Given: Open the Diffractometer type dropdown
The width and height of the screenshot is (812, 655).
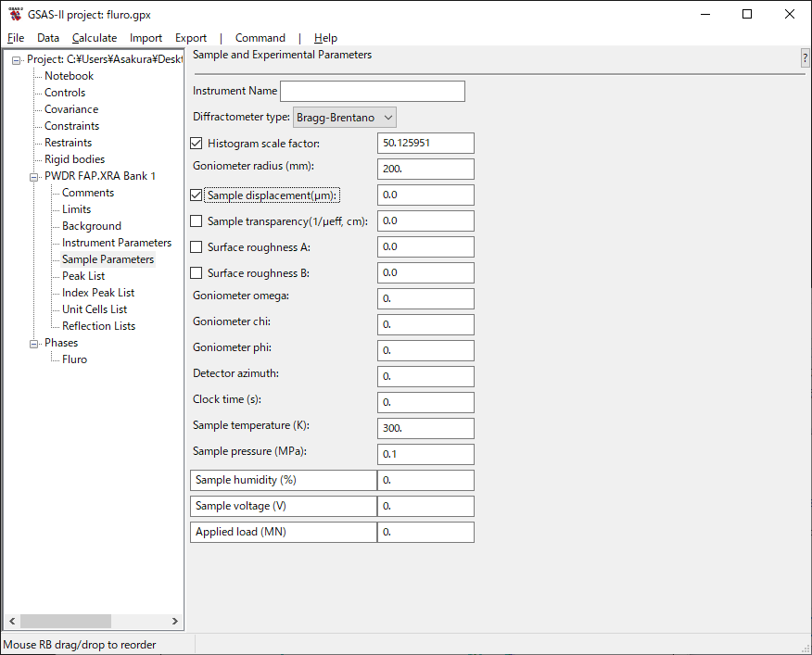Looking at the screenshot, I should (x=345, y=118).
